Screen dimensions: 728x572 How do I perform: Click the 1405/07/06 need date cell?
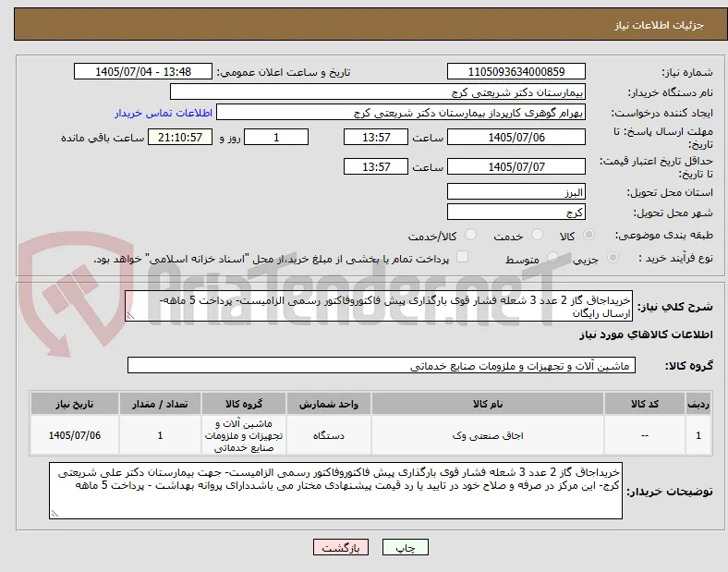[75, 435]
